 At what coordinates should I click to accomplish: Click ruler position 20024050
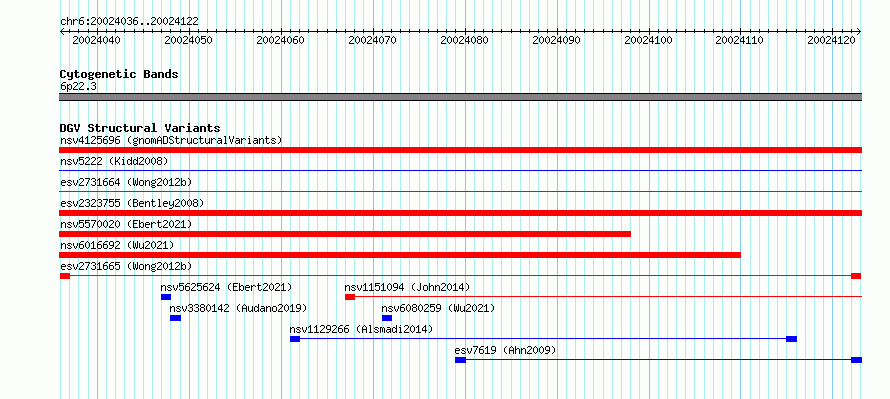point(188,40)
